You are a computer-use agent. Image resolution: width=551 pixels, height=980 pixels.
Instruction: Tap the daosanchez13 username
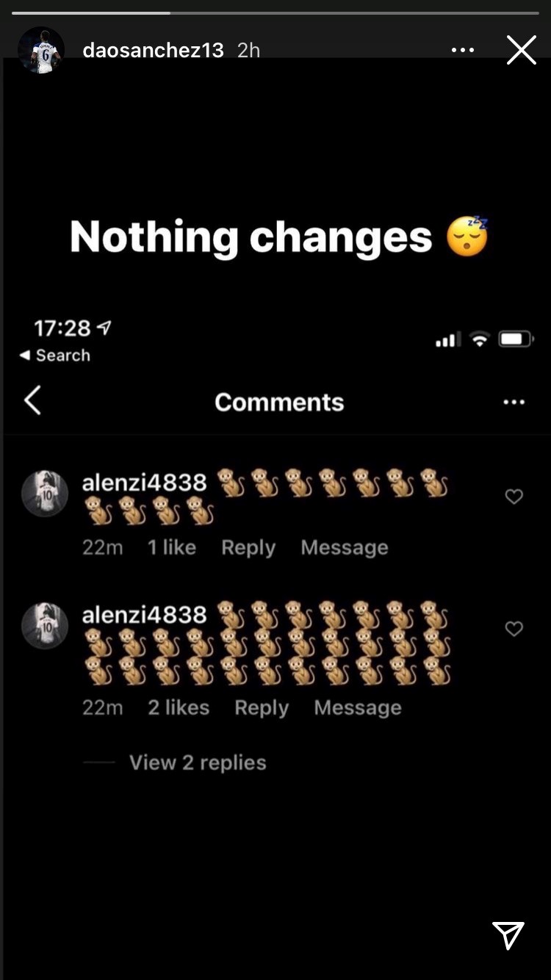pos(153,50)
